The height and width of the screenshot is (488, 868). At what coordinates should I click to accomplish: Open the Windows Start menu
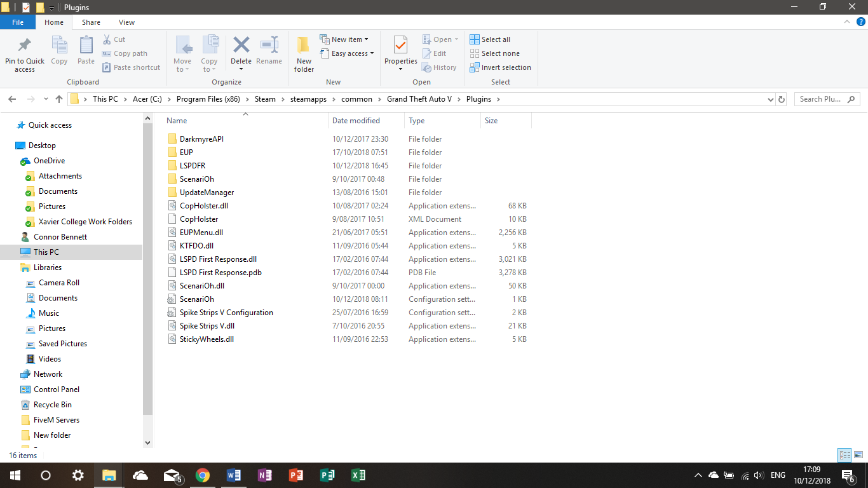click(x=15, y=475)
